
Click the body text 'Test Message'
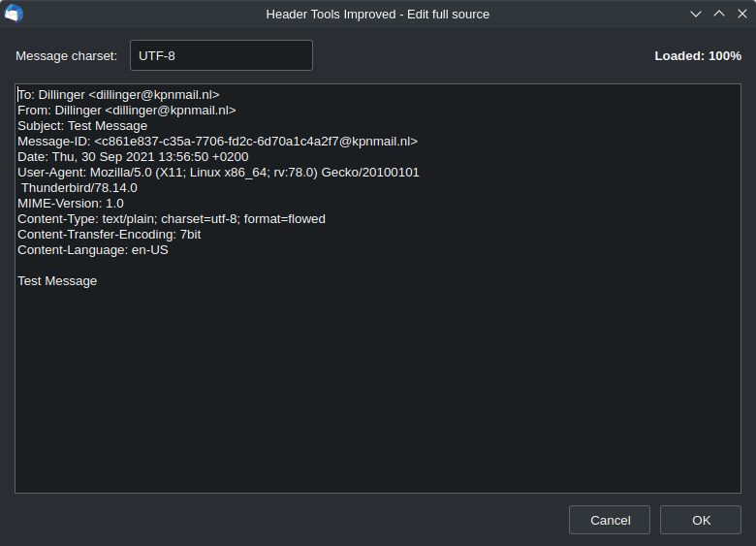pos(57,280)
